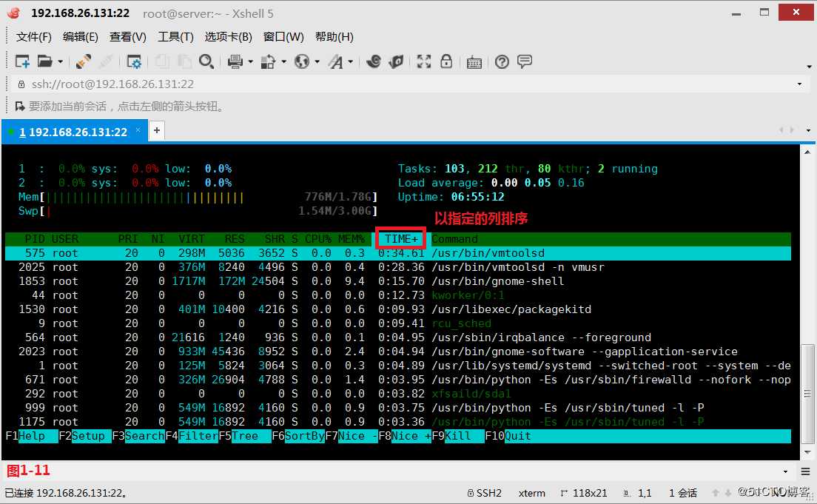Click the New session icon

(22, 61)
